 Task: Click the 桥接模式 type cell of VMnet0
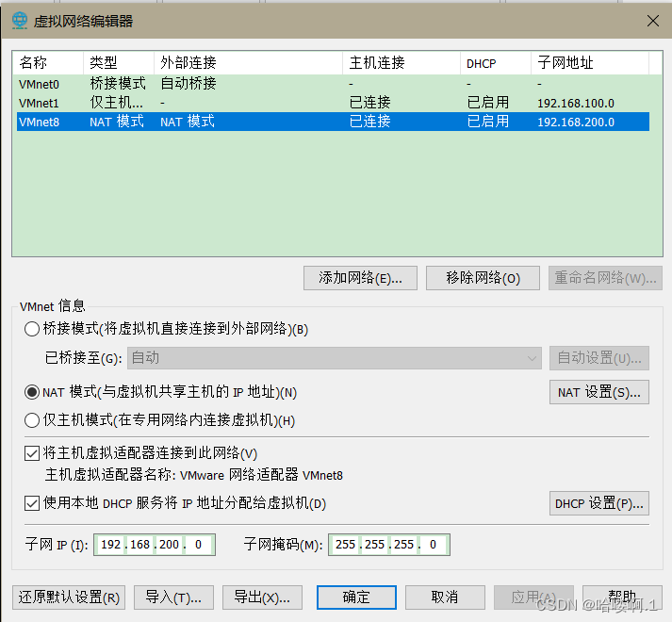tap(118, 84)
